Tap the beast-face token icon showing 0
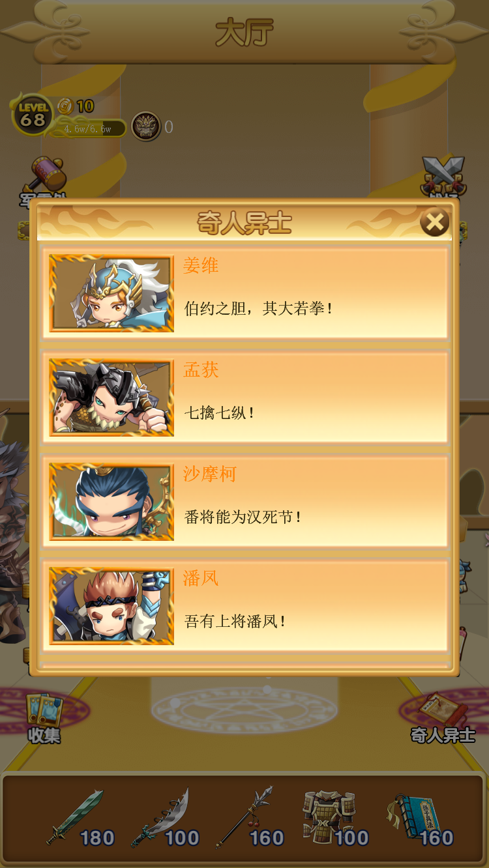The height and width of the screenshot is (868, 489). click(x=146, y=126)
